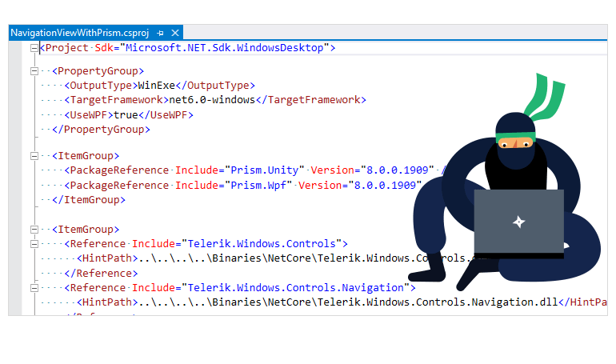616x364 pixels.
Task: Collapse the PropertyGroup node
Action: tap(34, 71)
